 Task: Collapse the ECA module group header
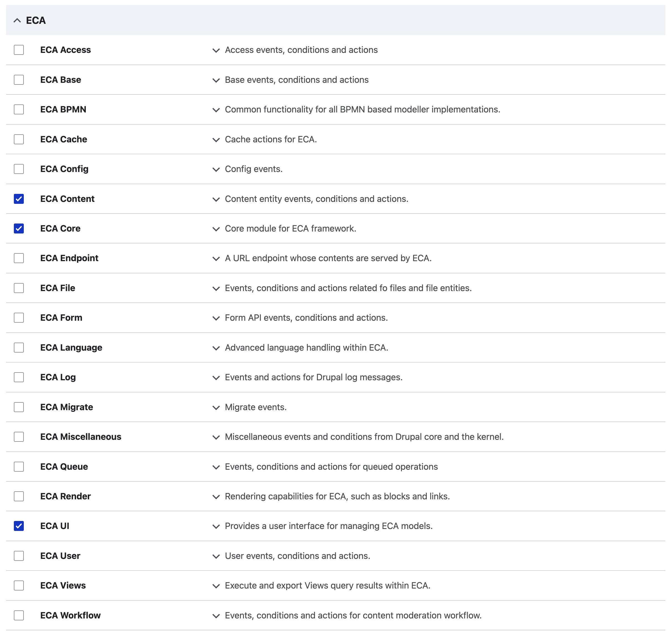pyautogui.click(x=335, y=20)
